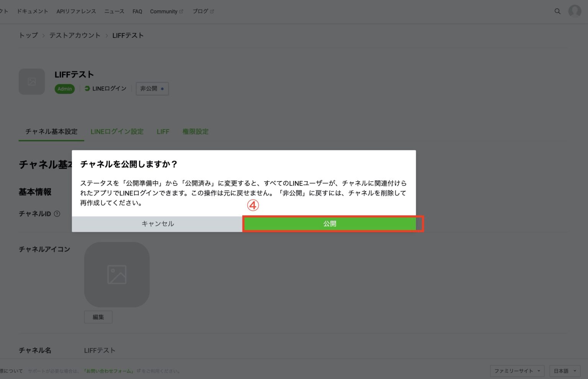Select LIFFテスト breadcrumb
Screen dimensions: 588x379
tap(128, 35)
